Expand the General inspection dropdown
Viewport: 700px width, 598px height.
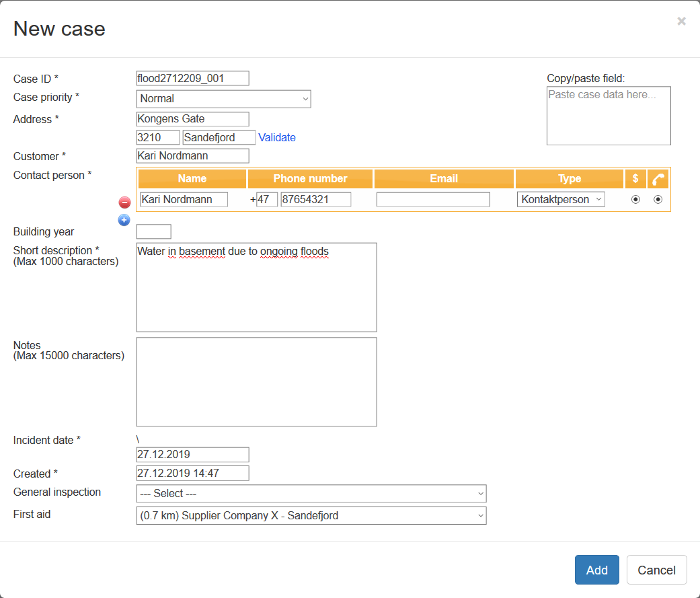(x=311, y=494)
